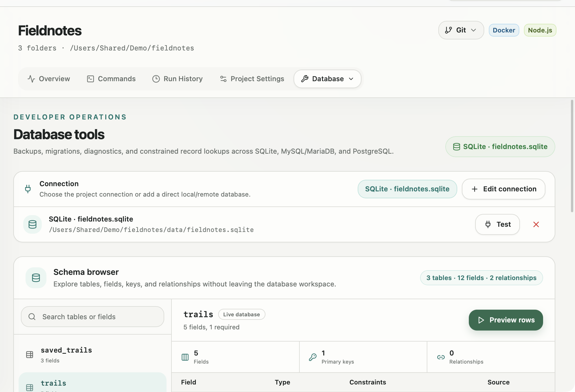Open the Git branch dropdown
Image resolution: width=575 pixels, height=392 pixels.
pyautogui.click(x=461, y=30)
